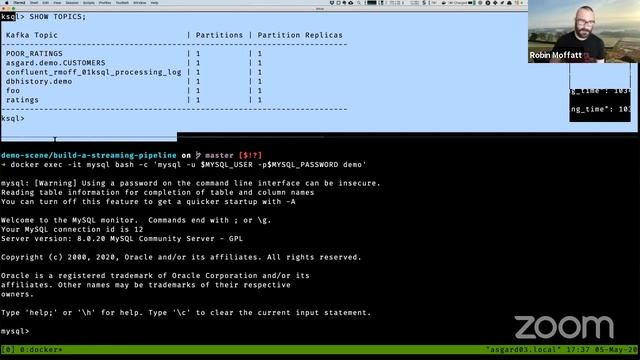Click the Type 'help;' hint line

click(186, 313)
